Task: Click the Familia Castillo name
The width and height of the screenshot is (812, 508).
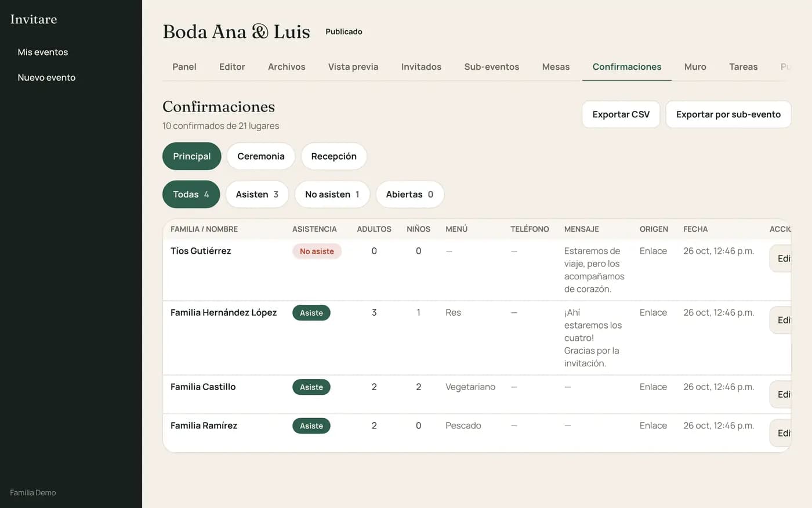Action: (203, 387)
